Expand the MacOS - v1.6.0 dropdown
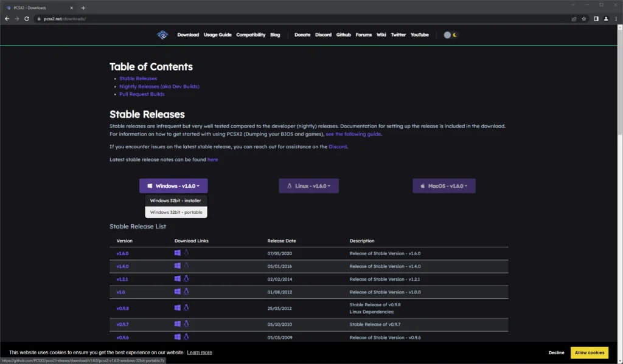 pos(444,186)
